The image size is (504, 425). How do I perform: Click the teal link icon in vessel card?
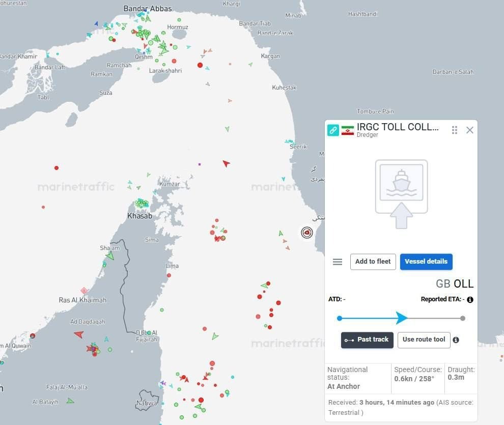click(333, 130)
